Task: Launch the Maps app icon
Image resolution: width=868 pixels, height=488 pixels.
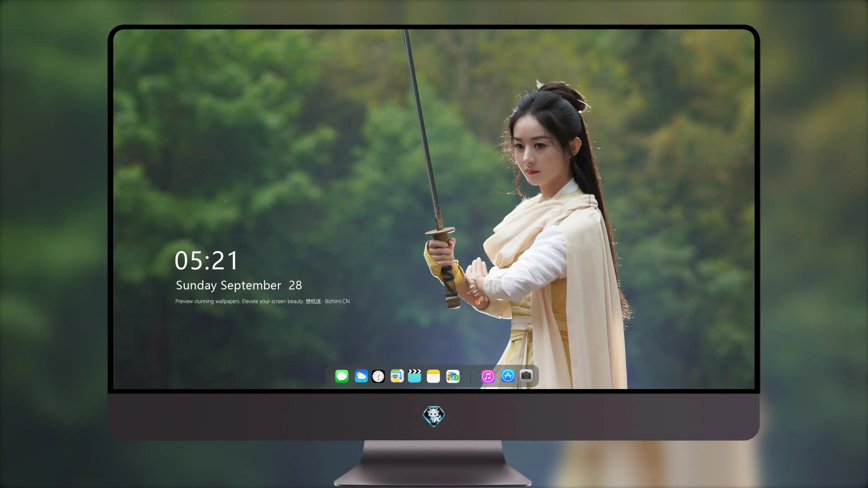Action: click(x=397, y=376)
